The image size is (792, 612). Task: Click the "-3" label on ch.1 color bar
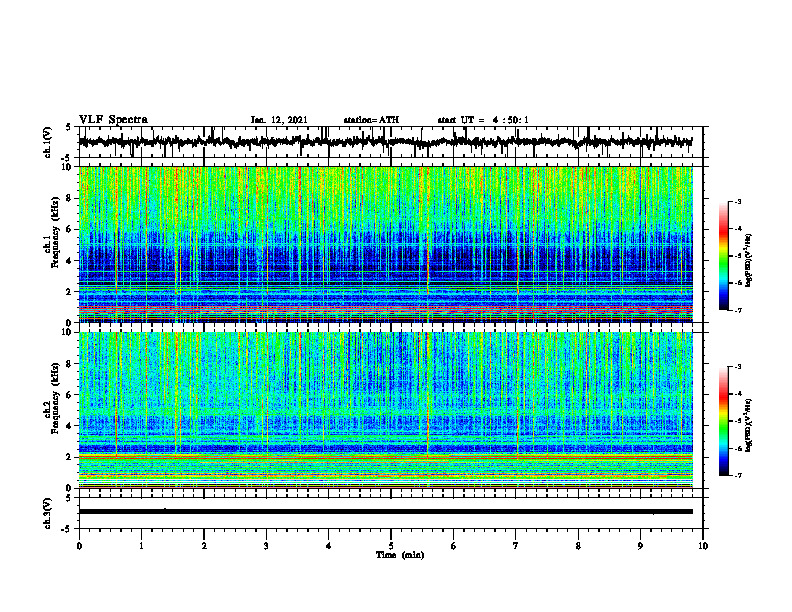coord(737,202)
